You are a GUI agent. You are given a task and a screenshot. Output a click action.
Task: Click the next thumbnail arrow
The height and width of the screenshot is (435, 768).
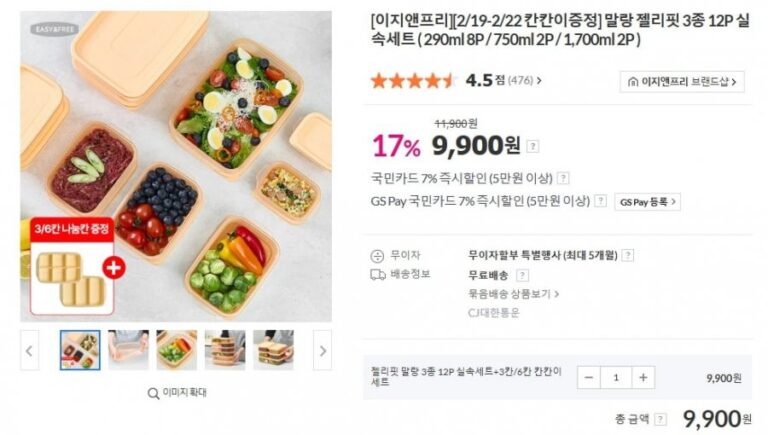click(322, 350)
